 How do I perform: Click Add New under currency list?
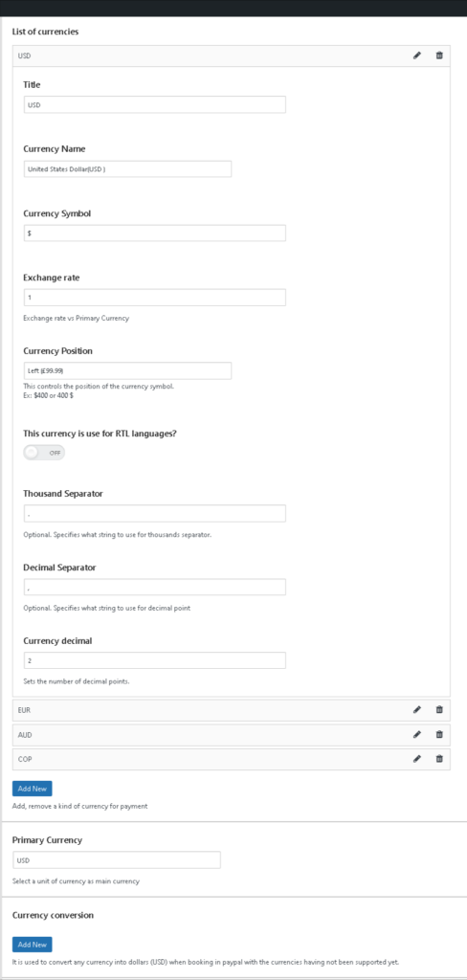point(32,789)
